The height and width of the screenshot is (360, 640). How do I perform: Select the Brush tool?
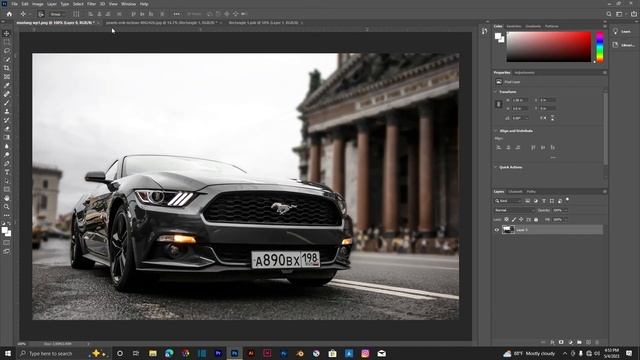pyautogui.click(x=7, y=102)
